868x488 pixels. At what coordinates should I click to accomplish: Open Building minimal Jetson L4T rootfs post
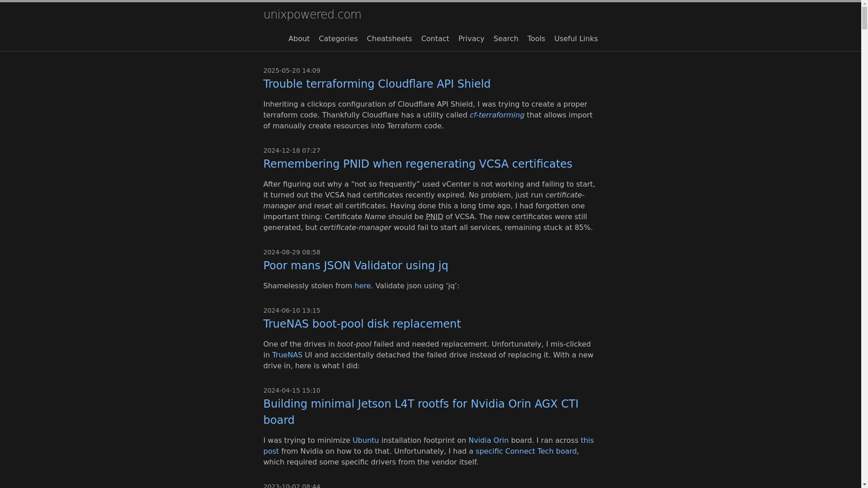tap(420, 412)
